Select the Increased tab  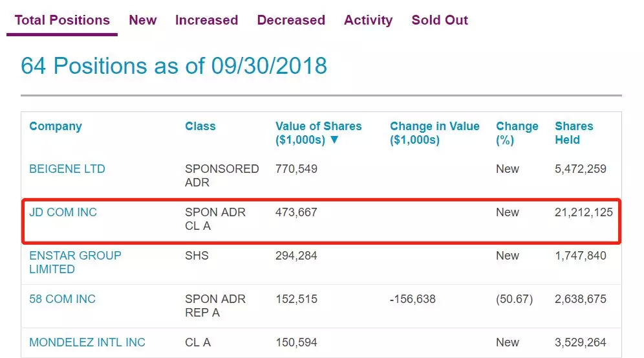click(x=206, y=20)
